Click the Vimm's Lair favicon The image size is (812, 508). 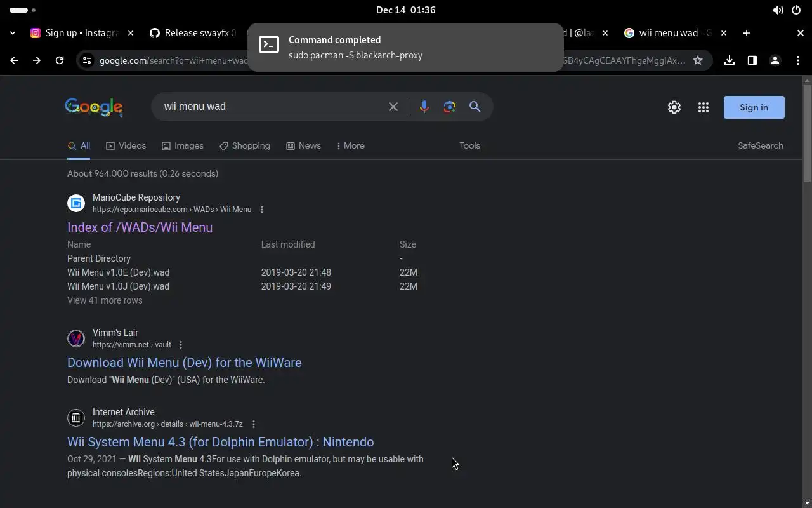pyautogui.click(x=76, y=338)
